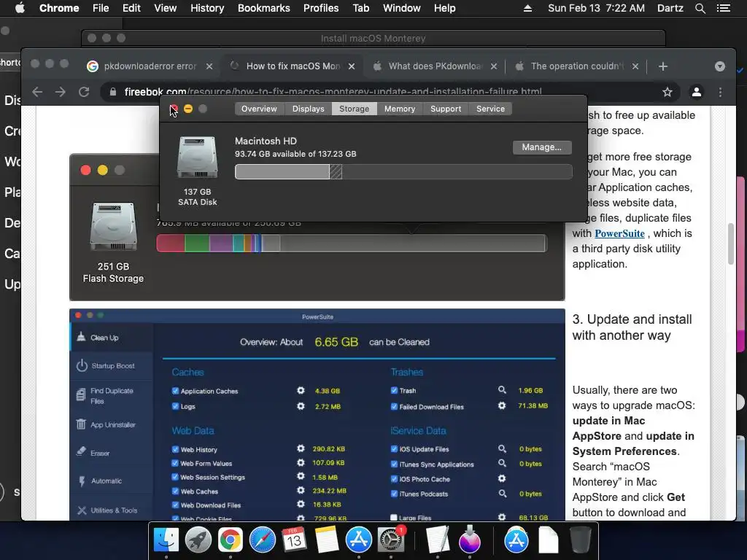Toggle Web History checkbox
Image resolution: width=747 pixels, height=560 pixels.
point(175,449)
